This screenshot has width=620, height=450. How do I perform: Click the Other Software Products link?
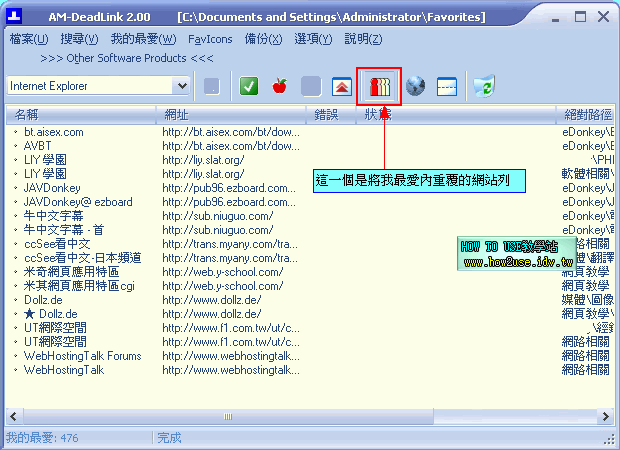pos(127,58)
